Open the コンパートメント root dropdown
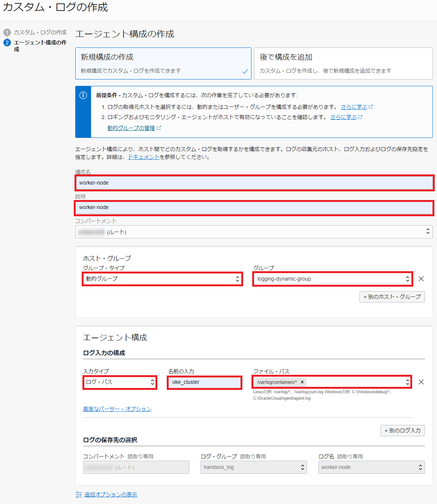437x504 pixels. pos(254,232)
